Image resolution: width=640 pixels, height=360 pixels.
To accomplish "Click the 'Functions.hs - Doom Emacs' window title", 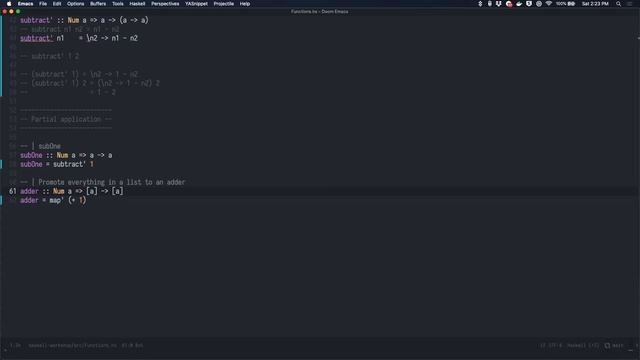I will (x=320, y=11).
